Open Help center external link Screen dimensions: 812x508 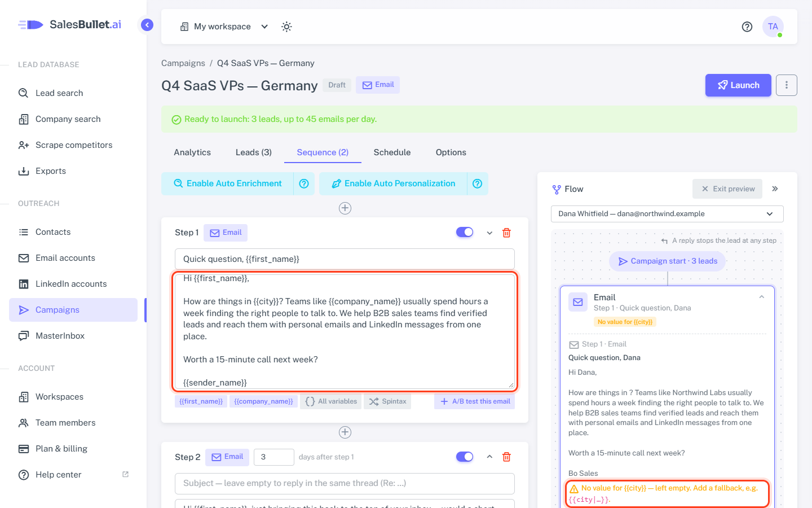[73, 475]
